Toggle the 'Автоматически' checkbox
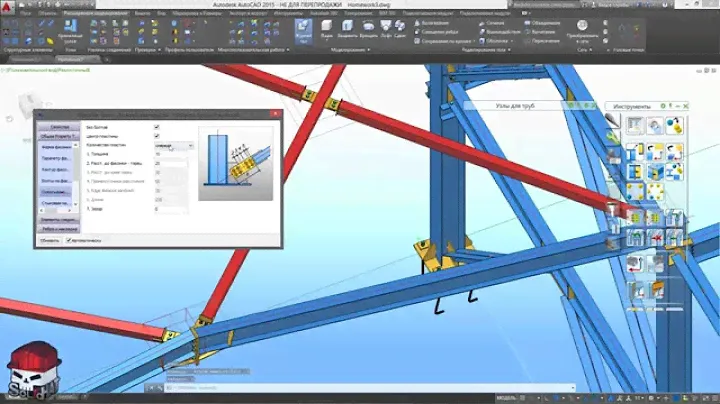Viewport: 720px width, 404px height. pyautogui.click(x=69, y=240)
